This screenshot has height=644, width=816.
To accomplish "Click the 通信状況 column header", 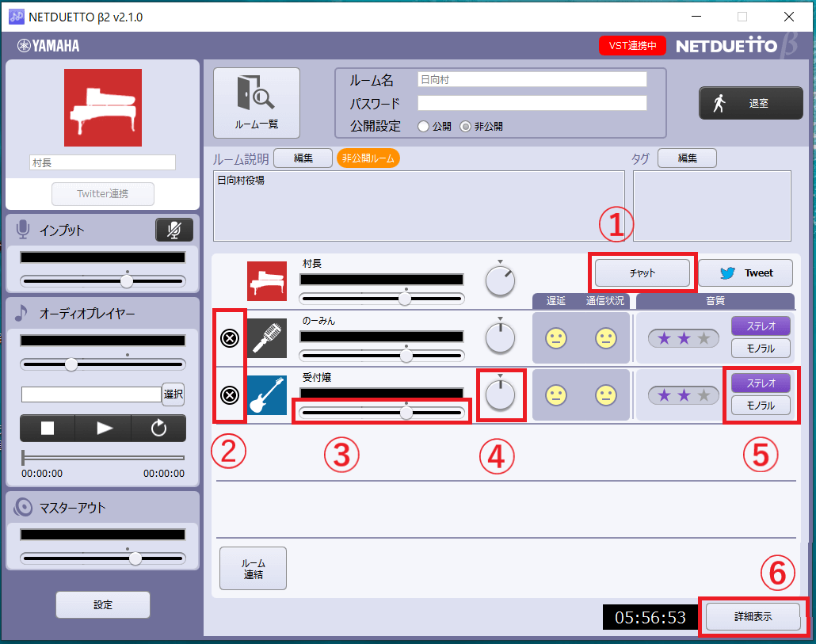I will (x=604, y=301).
